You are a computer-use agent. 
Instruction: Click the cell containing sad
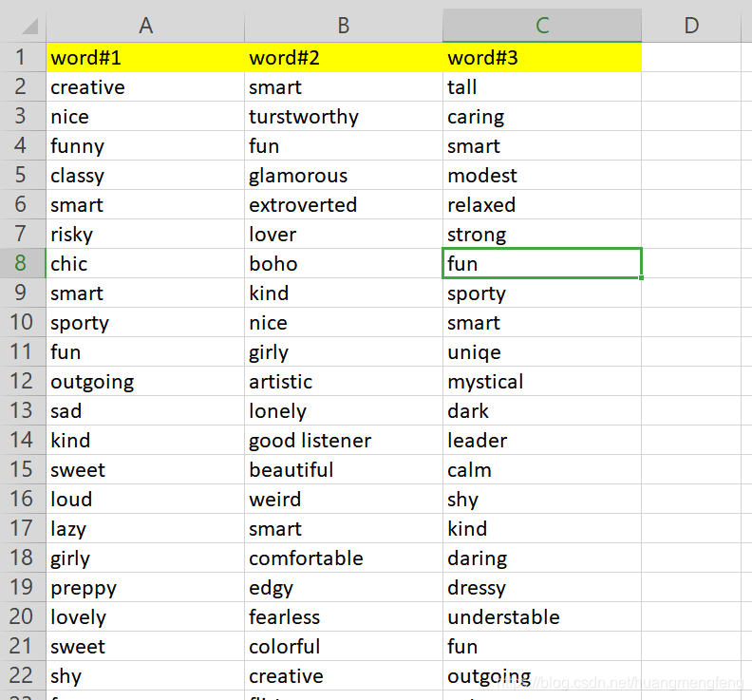tap(145, 410)
